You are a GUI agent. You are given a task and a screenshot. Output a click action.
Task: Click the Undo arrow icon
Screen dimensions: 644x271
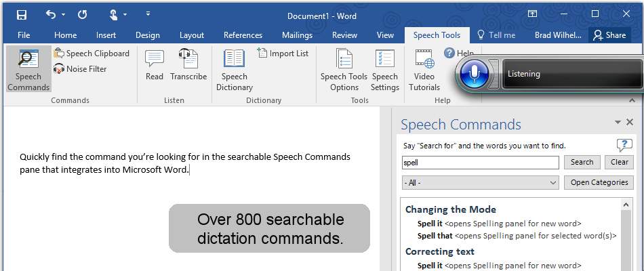(51, 15)
